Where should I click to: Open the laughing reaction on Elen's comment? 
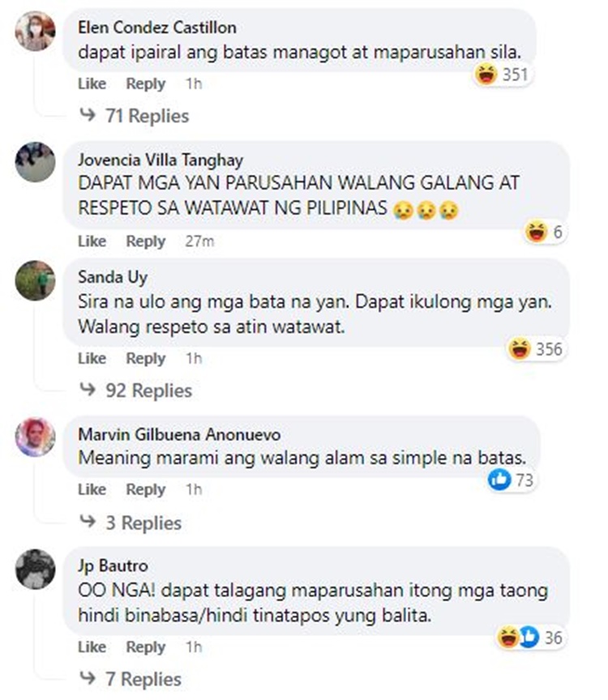pos(502,74)
